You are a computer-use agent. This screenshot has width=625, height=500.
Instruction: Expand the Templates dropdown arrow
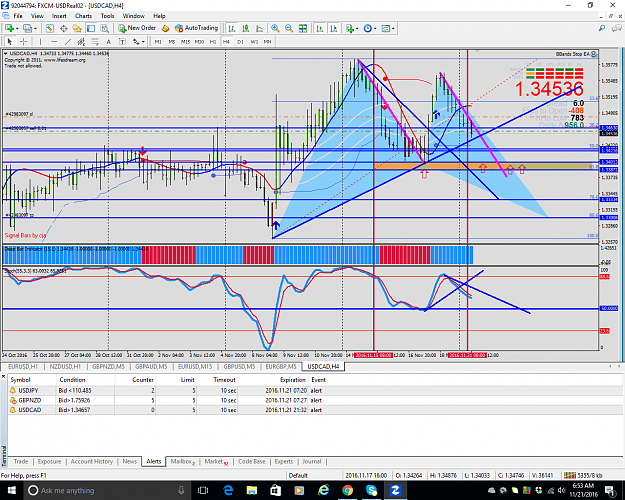(393, 28)
